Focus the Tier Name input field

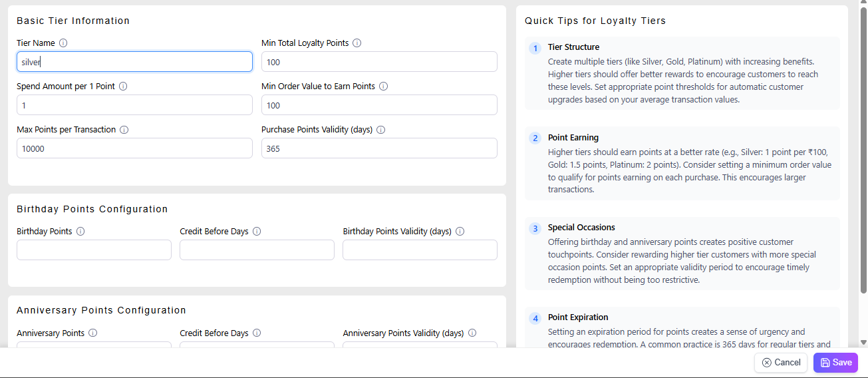[x=134, y=62]
